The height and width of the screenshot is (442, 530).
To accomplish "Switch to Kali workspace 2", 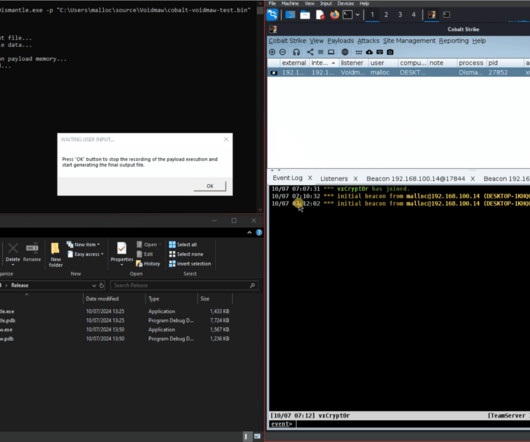I will 386,15.
